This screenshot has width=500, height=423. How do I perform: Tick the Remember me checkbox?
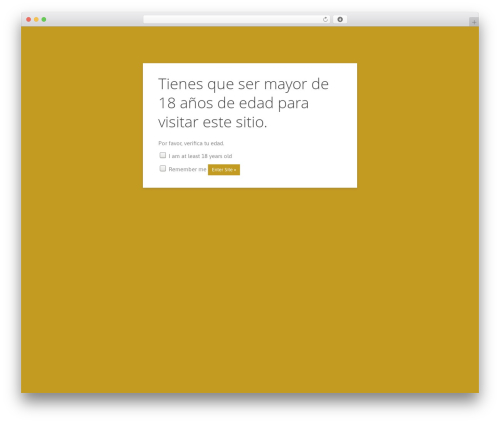(163, 169)
